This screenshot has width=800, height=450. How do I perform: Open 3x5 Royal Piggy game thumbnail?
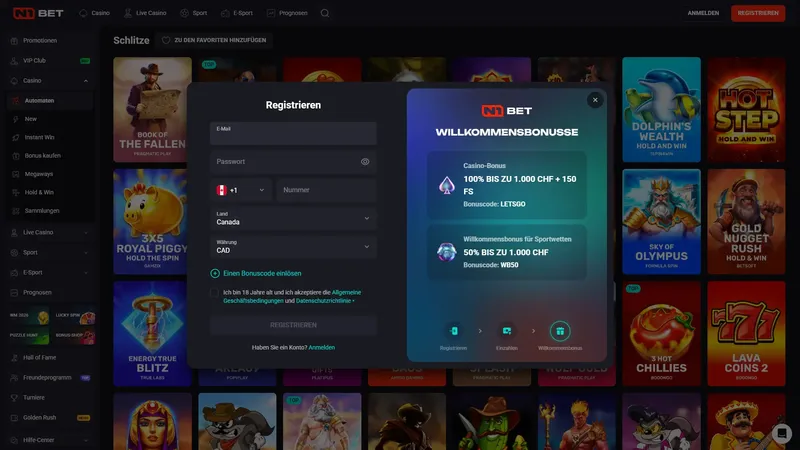(x=150, y=222)
